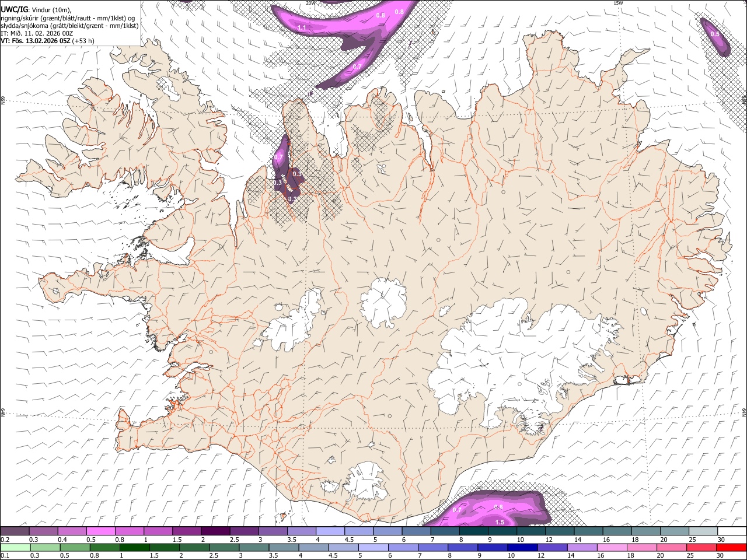The height and width of the screenshot is (560, 747).
Task: Select the bright red 30 swatch in rain legend
Action: click(732, 548)
